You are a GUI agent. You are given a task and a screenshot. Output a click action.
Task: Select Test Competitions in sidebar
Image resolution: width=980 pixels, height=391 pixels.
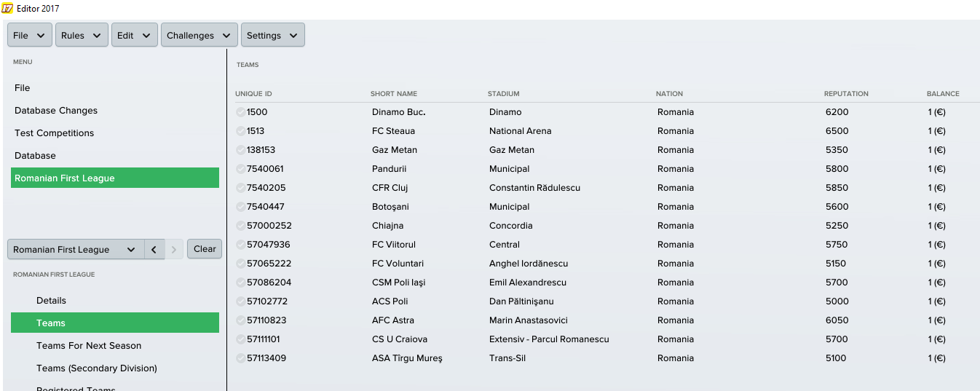point(55,133)
